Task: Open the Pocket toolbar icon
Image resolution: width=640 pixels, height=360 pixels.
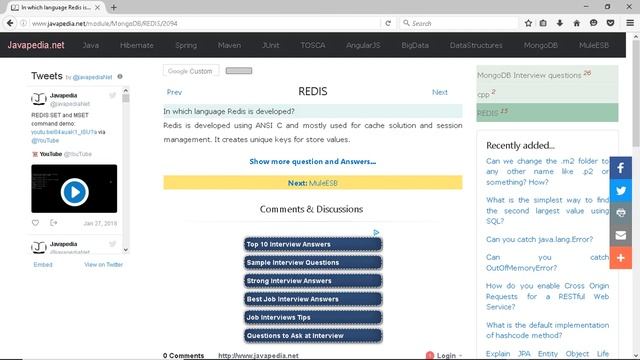Action: [x=610, y=23]
